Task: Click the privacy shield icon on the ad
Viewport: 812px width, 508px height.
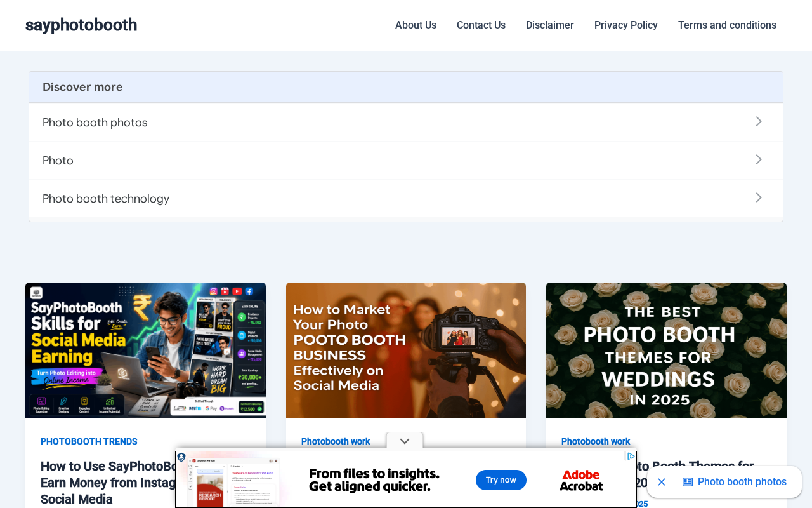Action: tap(181, 457)
